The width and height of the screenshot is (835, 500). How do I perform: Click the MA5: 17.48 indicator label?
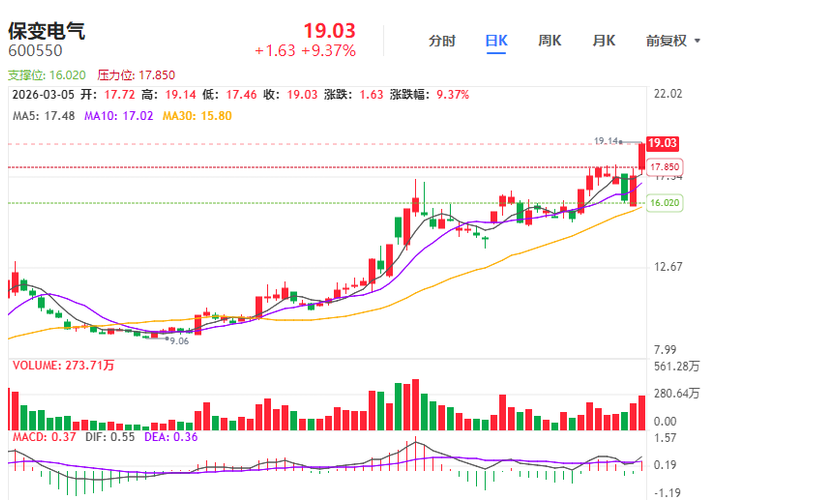pyautogui.click(x=44, y=116)
